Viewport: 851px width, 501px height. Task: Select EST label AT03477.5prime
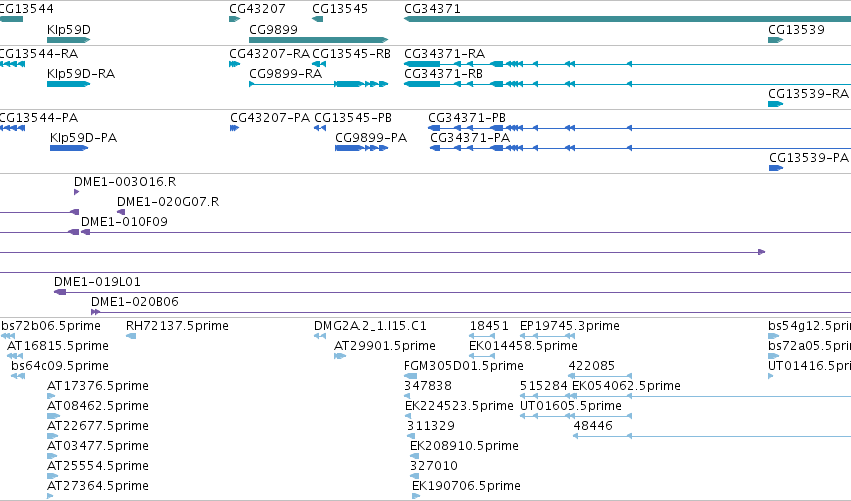tap(98, 446)
